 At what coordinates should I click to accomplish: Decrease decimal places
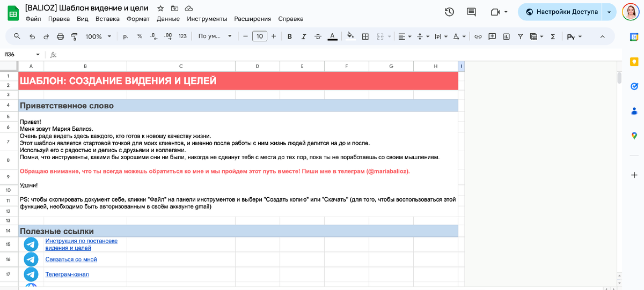(x=153, y=36)
